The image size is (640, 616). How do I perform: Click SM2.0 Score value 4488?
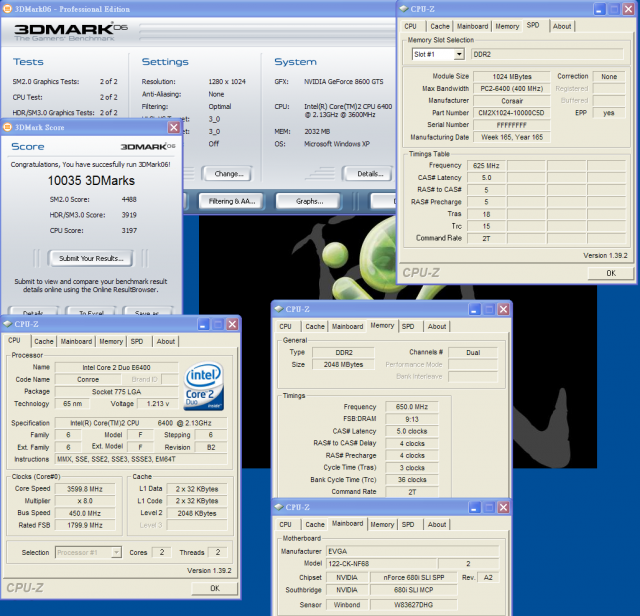129,199
